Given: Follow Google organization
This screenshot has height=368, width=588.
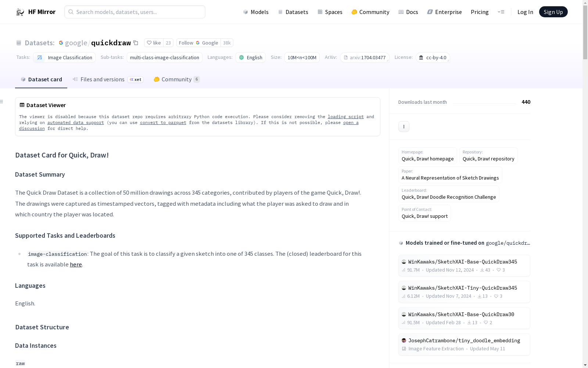Looking at the screenshot, I should point(198,43).
